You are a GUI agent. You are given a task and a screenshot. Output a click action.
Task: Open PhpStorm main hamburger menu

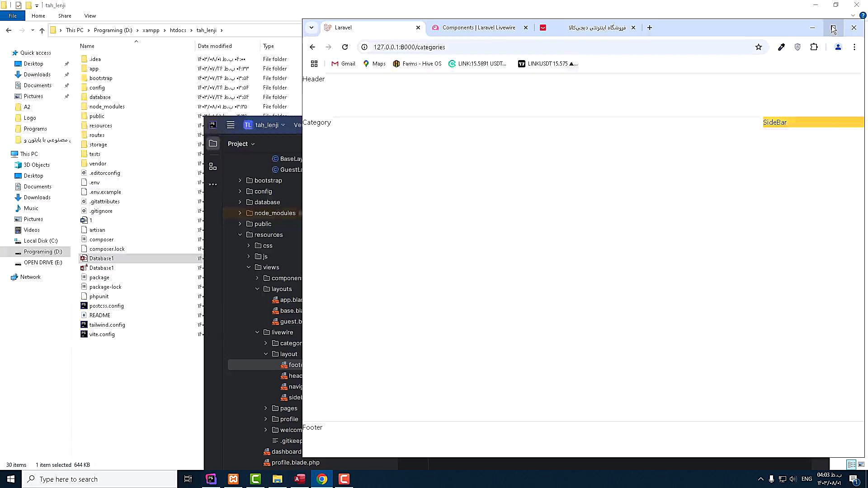tap(231, 125)
